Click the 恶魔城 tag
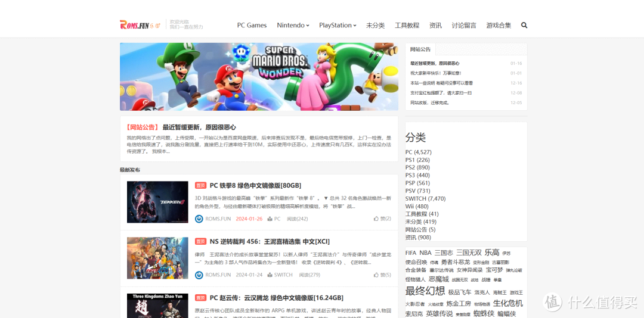 tap(439, 279)
